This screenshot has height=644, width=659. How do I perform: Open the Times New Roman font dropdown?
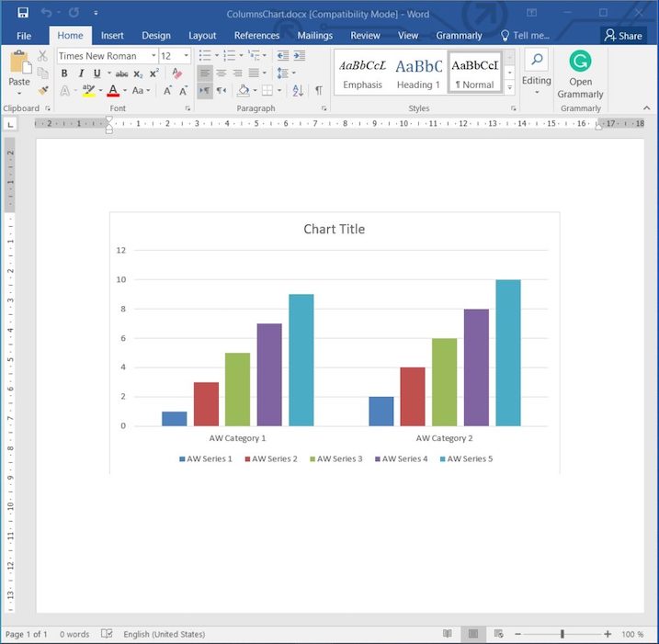[x=107, y=56]
